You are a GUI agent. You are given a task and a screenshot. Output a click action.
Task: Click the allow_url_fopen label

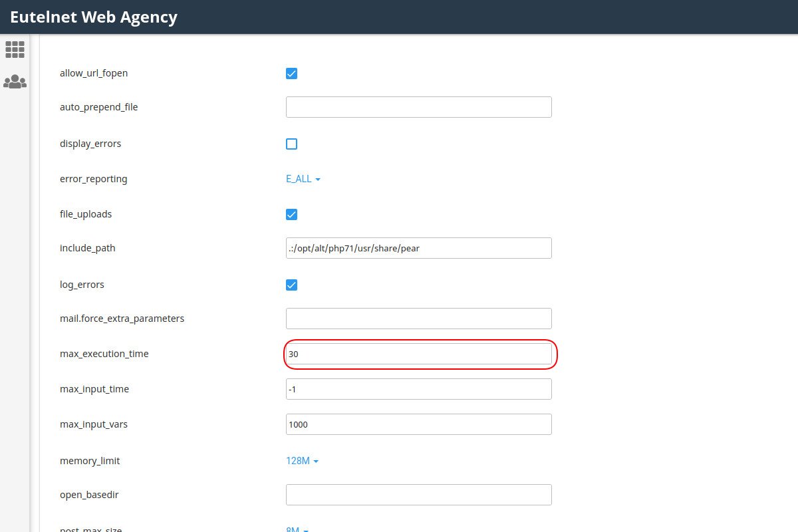94,73
